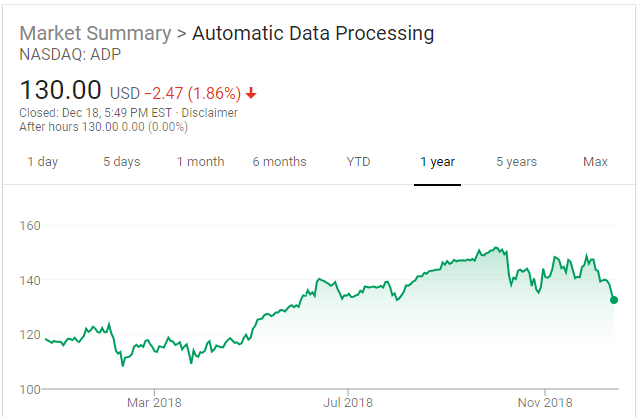Click the red down arrow icon
642x417 pixels.
click(251, 93)
